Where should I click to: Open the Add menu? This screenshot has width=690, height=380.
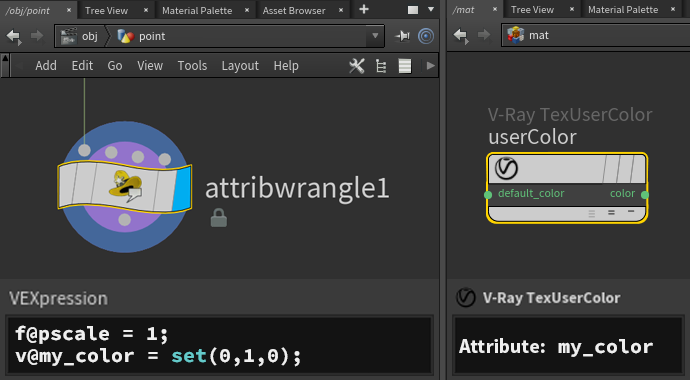coord(46,66)
